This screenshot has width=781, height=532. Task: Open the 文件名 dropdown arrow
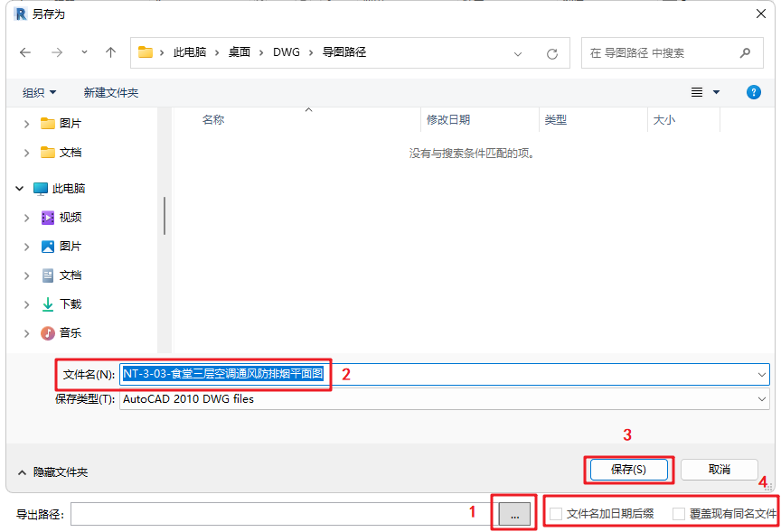[762, 374]
